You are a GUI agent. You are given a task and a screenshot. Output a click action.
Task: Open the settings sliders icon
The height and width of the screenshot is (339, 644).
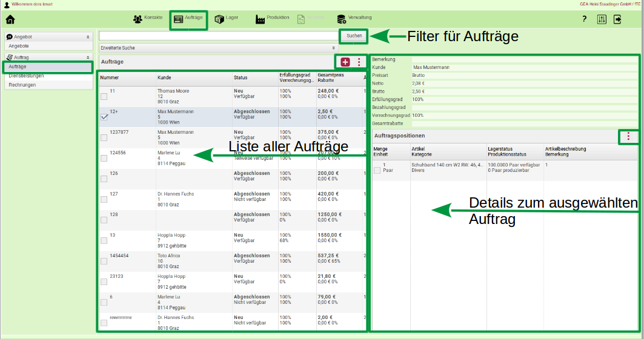click(x=602, y=19)
